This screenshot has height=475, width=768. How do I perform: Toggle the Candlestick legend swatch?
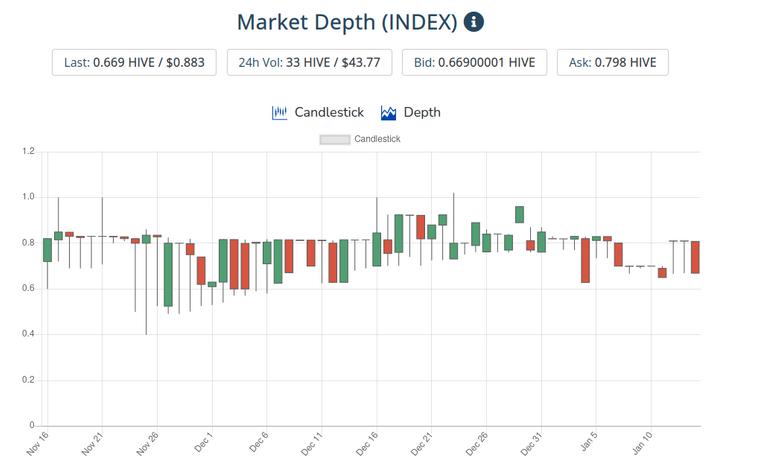click(x=335, y=140)
